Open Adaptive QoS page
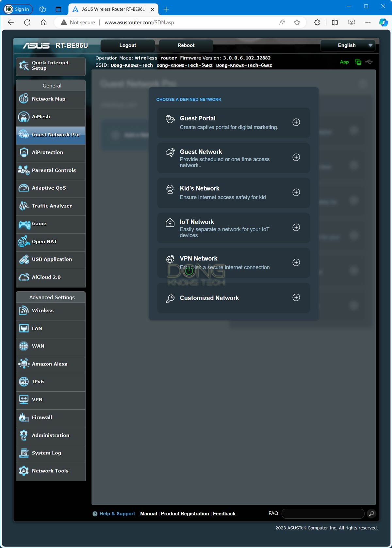Image resolution: width=392 pixels, height=548 pixels. click(x=51, y=188)
